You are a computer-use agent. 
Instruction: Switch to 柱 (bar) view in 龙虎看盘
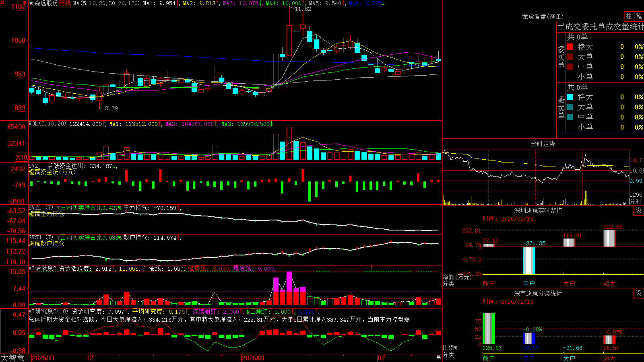(x=629, y=16)
